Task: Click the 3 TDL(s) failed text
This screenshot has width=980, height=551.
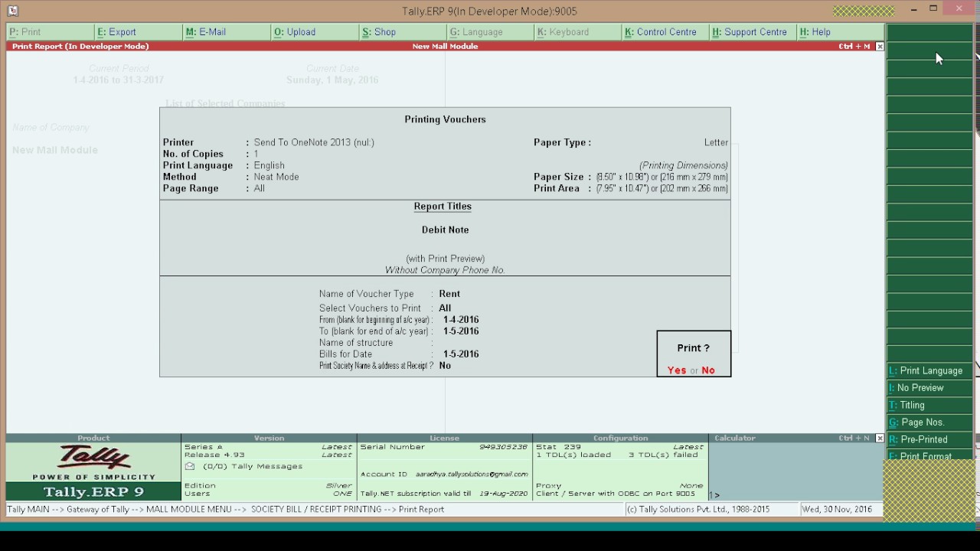Action: 663,455
